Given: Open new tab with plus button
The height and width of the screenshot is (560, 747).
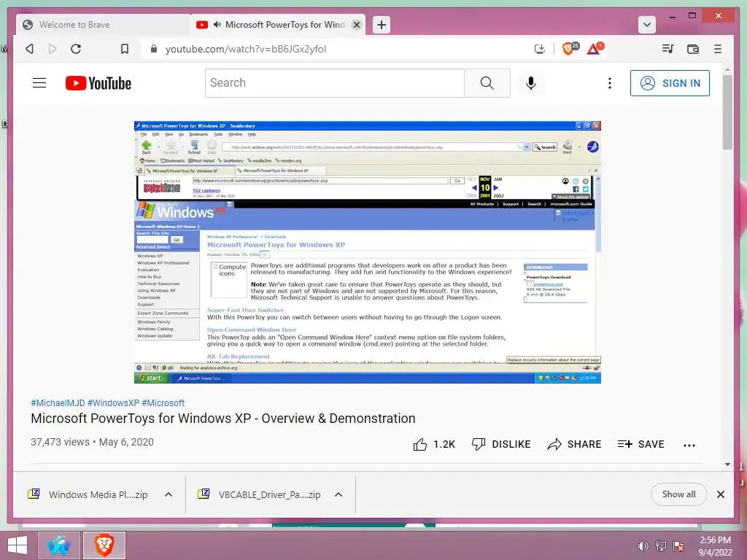Looking at the screenshot, I should (381, 25).
